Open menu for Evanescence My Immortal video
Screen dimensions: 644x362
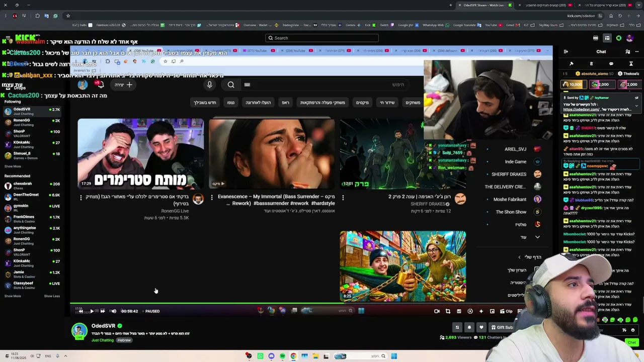pos(212,198)
